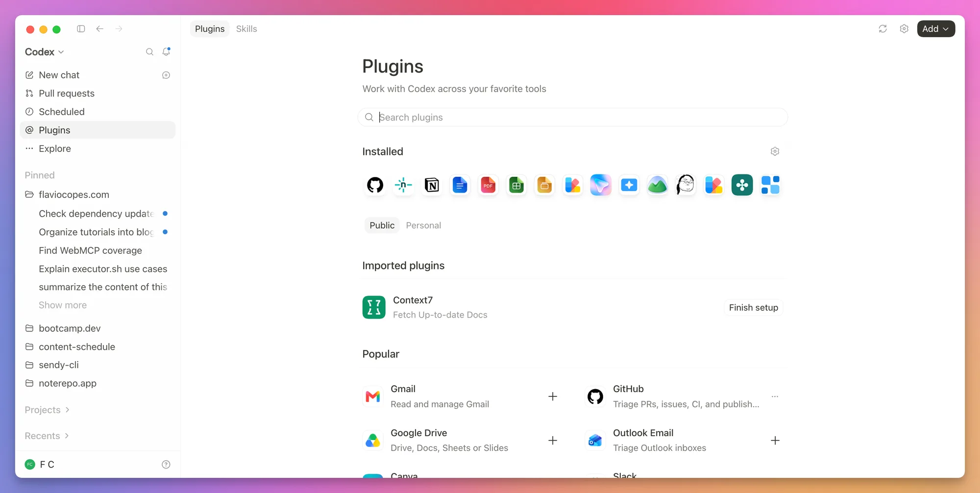The image size is (980, 493).
Task: Open the gradient cursor-arrow plugin icon
Action: click(601, 185)
